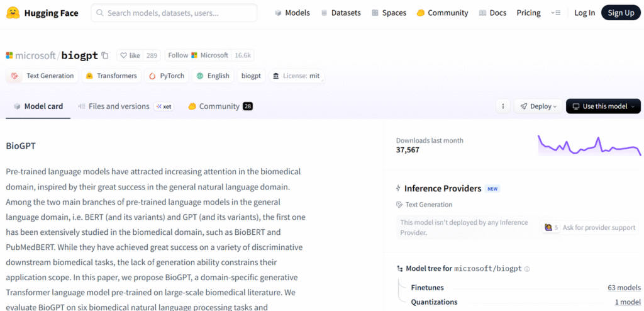644x311 pixels.
Task: Open the Community tab with 28 discussions
Action: 219,106
